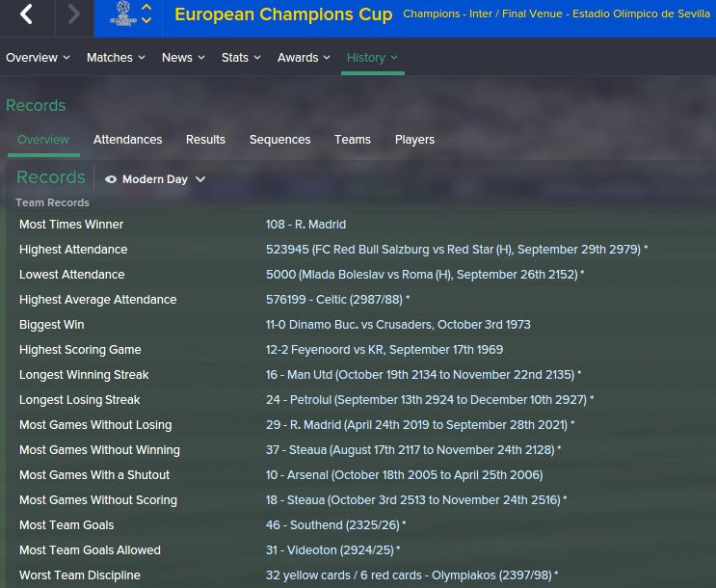
Task: Open the Matches dropdown menu
Action: pyautogui.click(x=116, y=58)
